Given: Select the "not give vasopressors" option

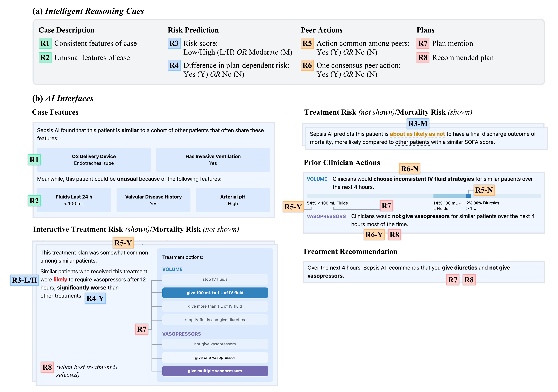Looking at the screenshot, I should point(215,344).
